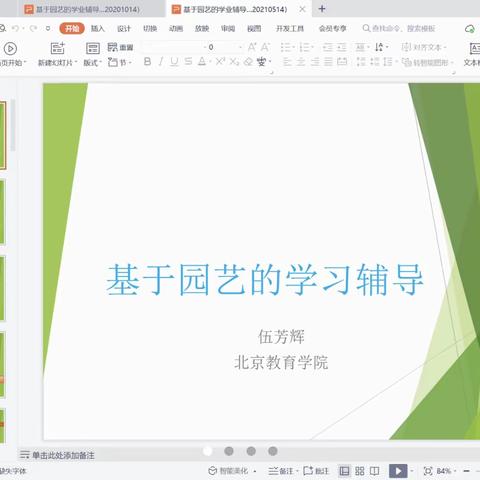Viewport: 480px width, 480px height.
Task: Open the bullet list dropdown arrow
Action: tap(293, 47)
